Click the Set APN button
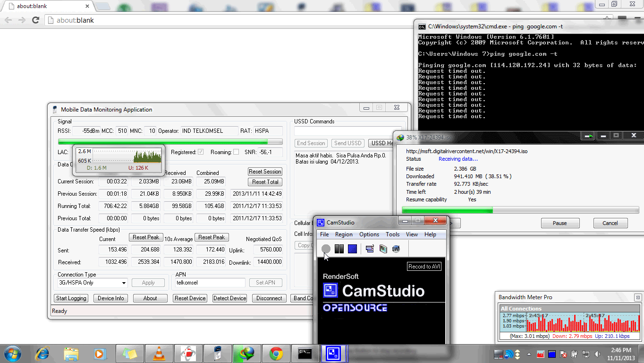Image resolution: width=644 pixels, height=363 pixels. (266, 283)
